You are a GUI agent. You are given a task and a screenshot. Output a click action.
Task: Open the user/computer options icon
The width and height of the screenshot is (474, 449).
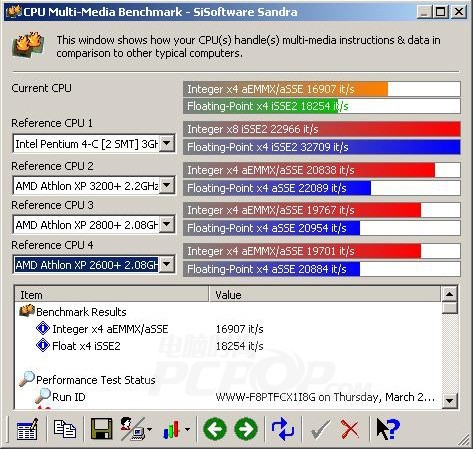tap(133, 429)
